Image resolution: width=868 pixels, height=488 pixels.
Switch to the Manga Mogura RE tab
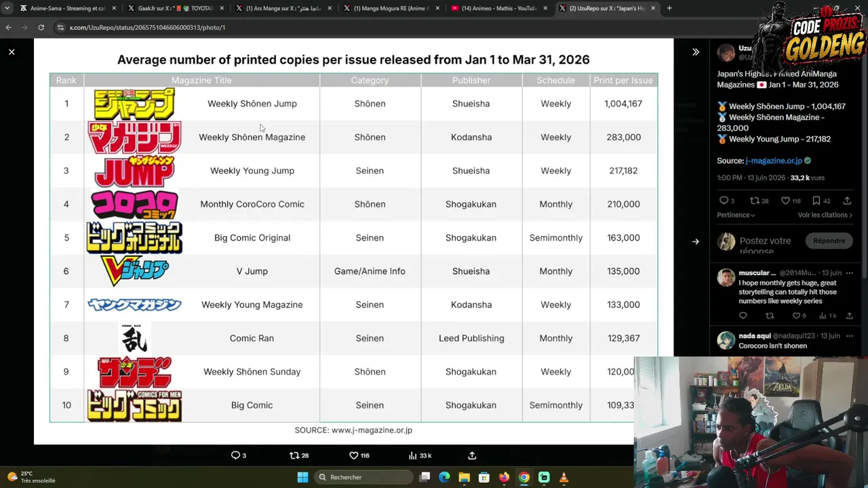[x=391, y=8]
